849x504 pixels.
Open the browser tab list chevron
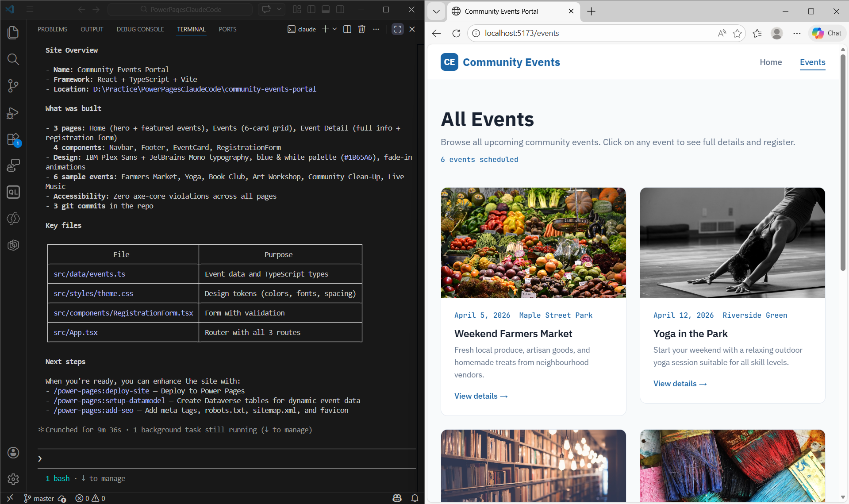coord(436,12)
